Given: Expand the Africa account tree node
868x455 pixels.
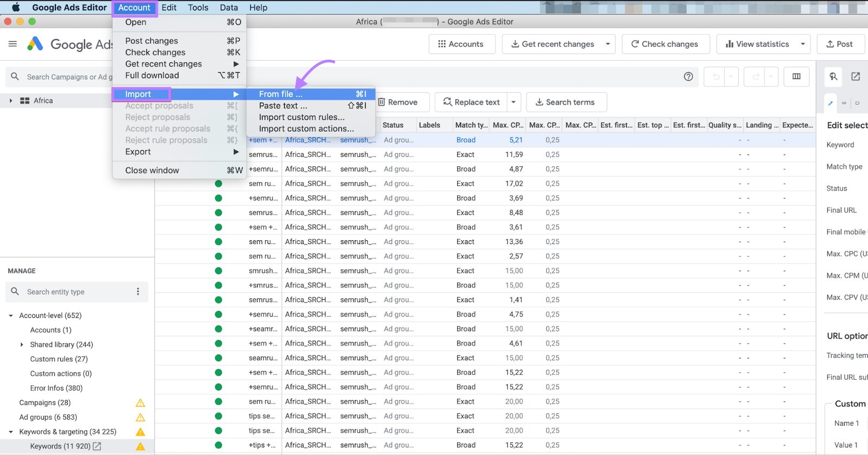Looking at the screenshot, I should (10, 100).
